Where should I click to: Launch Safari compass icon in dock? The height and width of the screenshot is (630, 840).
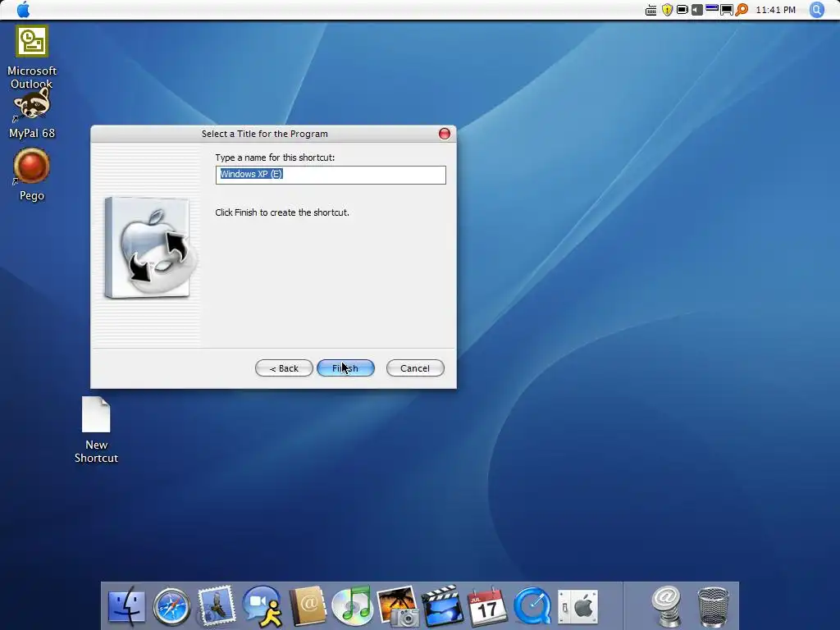(x=172, y=607)
